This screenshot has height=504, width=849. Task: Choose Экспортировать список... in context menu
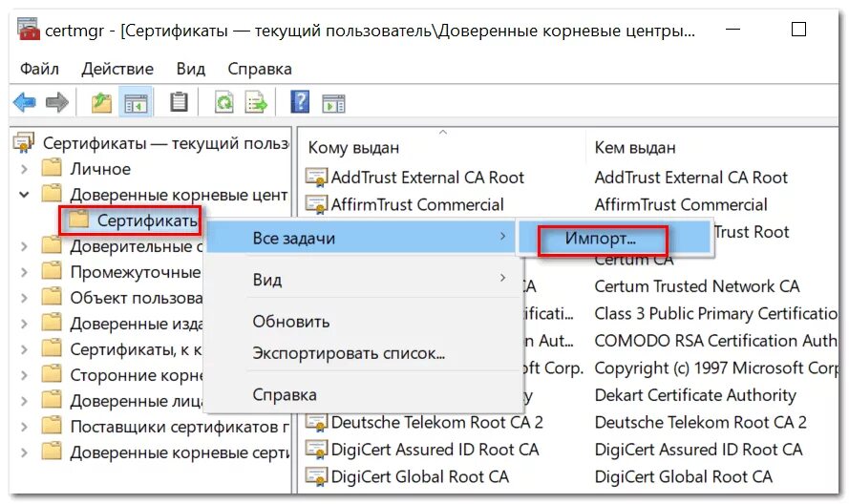(x=361, y=353)
